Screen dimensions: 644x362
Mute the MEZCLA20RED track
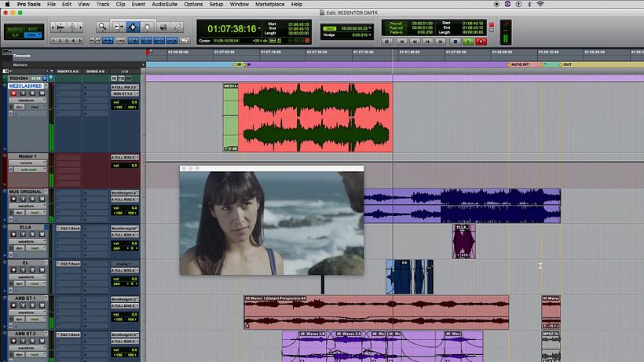point(42,93)
